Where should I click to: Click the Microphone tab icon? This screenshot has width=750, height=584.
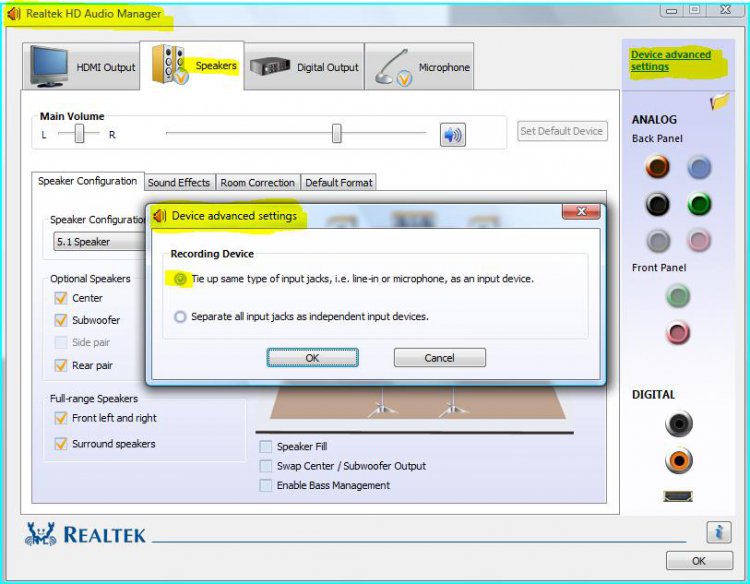393,67
